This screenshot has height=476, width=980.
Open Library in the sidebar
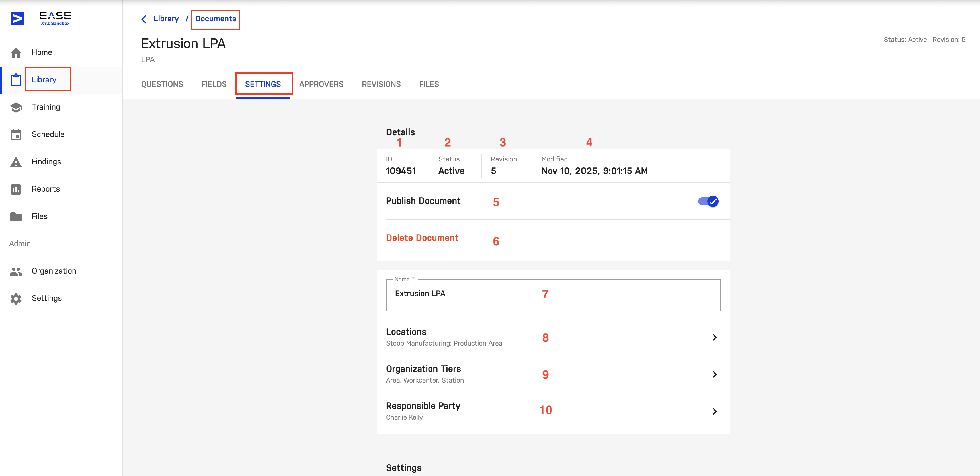[x=44, y=80]
